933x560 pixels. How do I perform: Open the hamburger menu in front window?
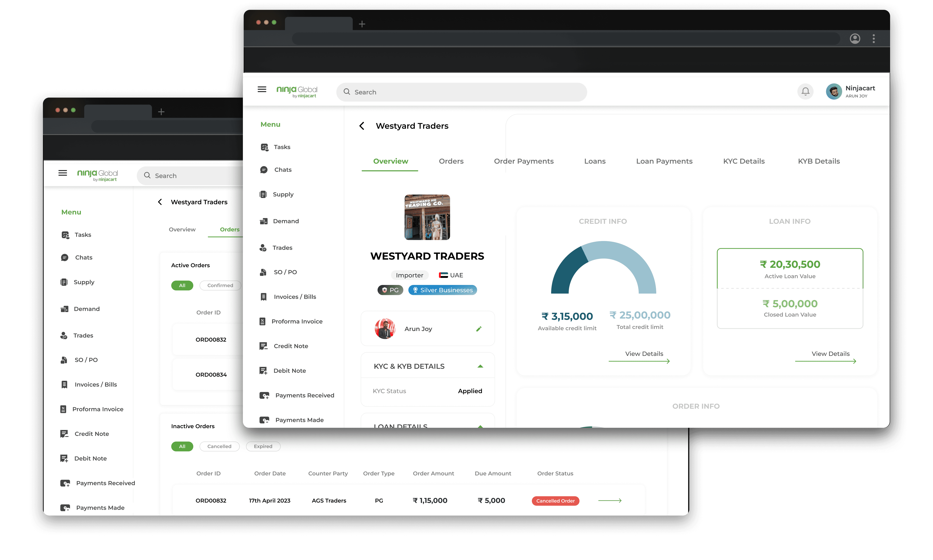(x=262, y=90)
